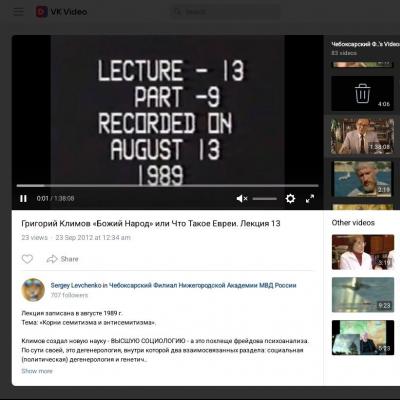Image resolution: width=400 pixels, height=400 pixels.
Task: Click in the Search input field
Action: pos(227,12)
